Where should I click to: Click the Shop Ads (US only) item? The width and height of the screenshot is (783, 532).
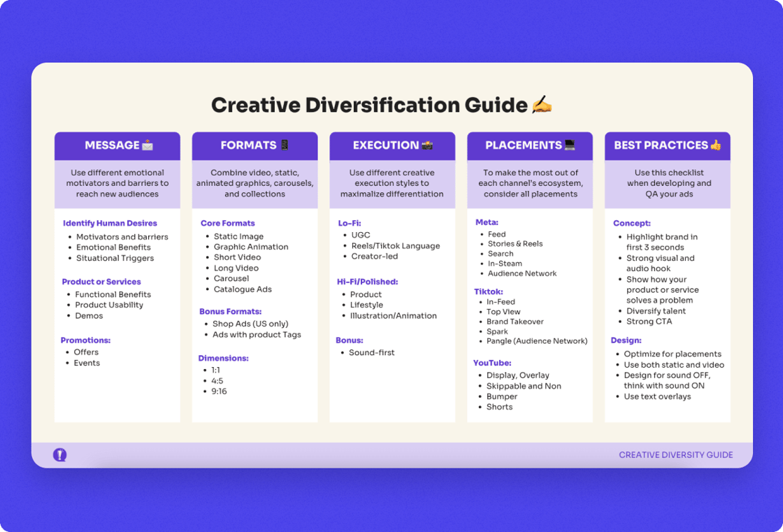(x=250, y=324)
